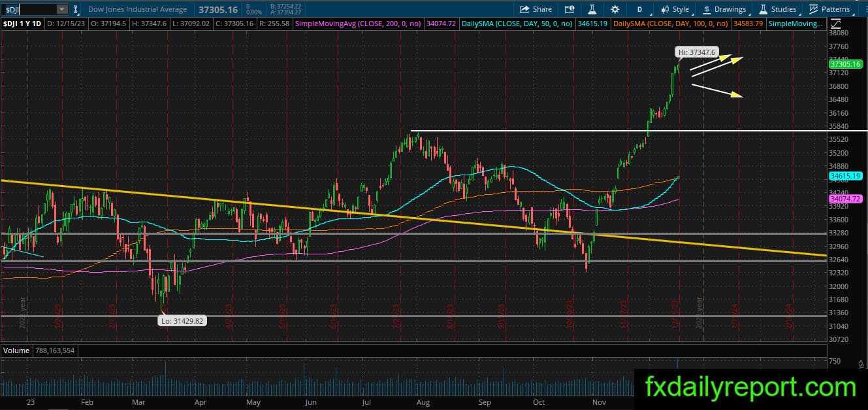Open the news/alerts book icon

pos(570,9)
